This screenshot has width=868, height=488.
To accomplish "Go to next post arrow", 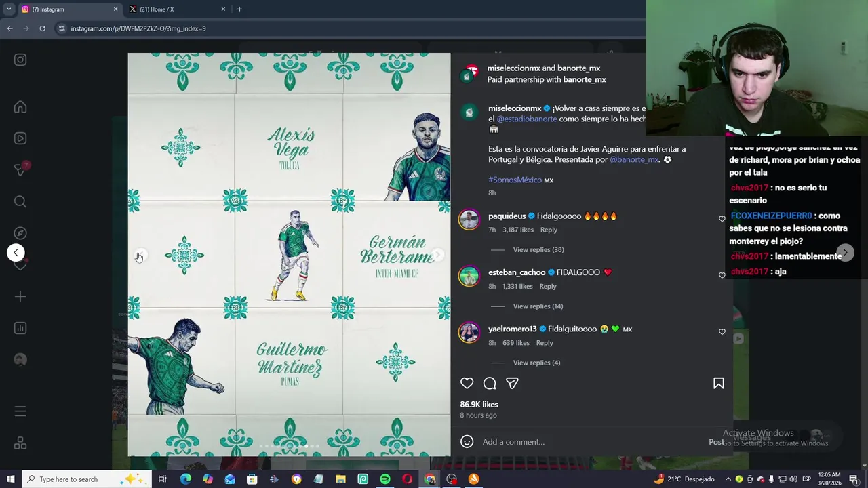I will point(845,253).
